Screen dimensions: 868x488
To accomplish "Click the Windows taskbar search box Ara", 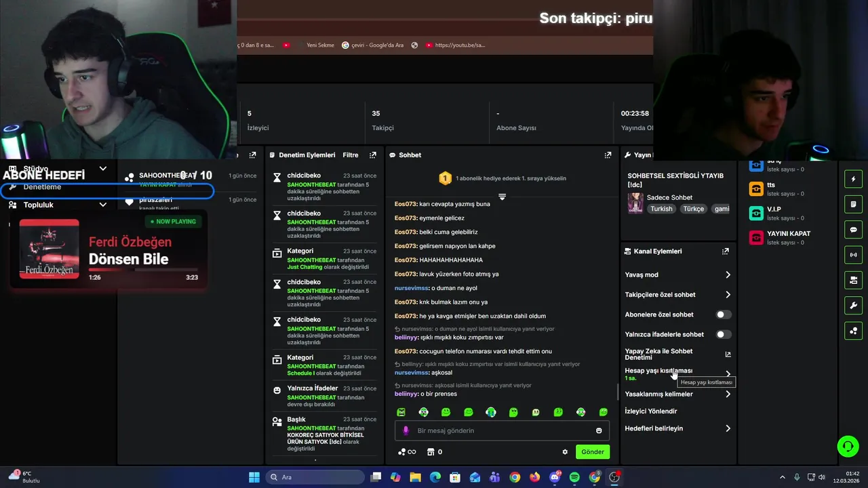I will click(x=315, y=477).
